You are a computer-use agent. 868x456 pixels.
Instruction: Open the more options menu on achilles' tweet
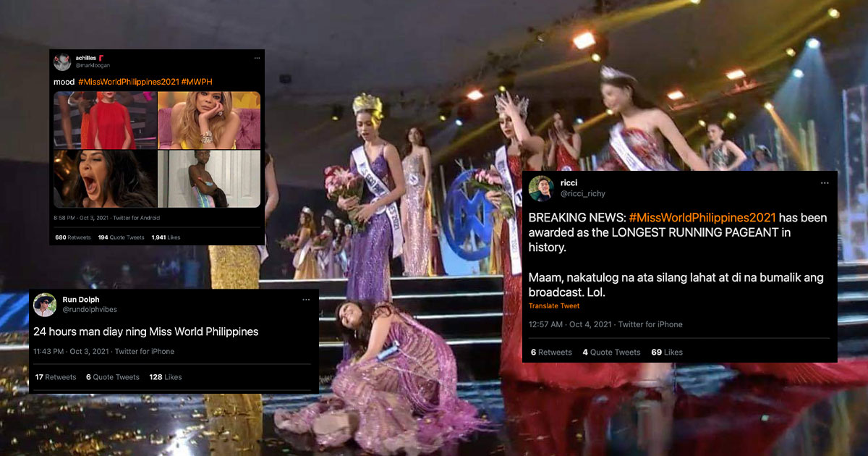(257, 57)
